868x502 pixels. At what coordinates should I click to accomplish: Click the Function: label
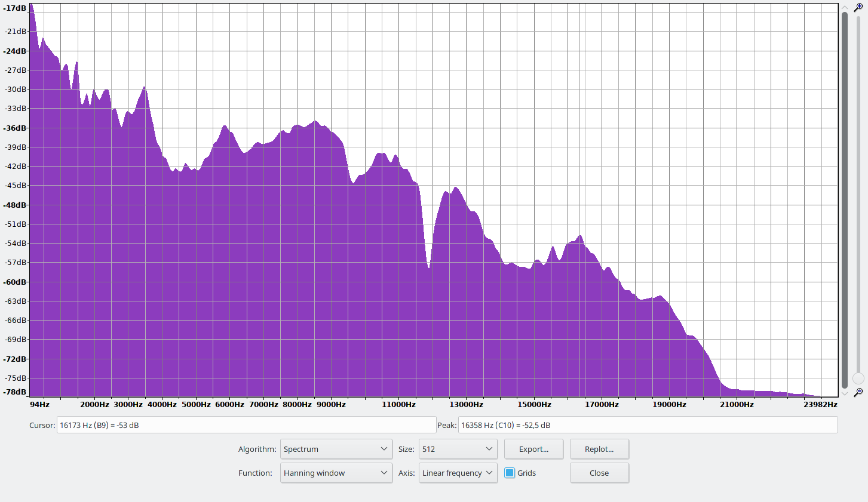pyautogui.click(x=255, y=473)
